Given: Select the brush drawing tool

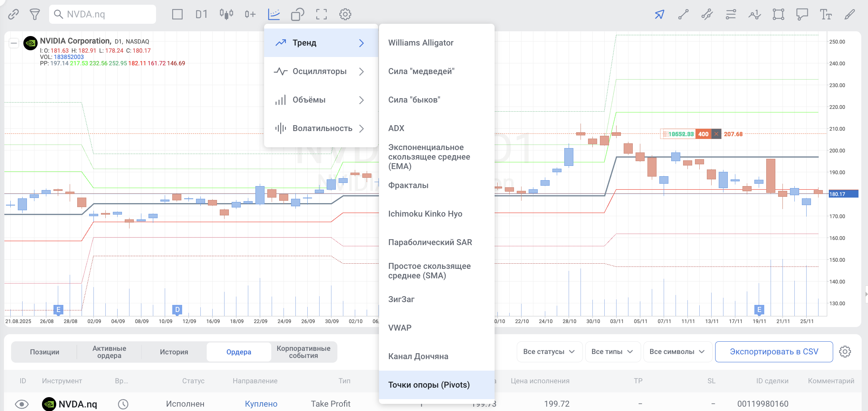Looking at the screenshot, I should click(x=849, y=15).
